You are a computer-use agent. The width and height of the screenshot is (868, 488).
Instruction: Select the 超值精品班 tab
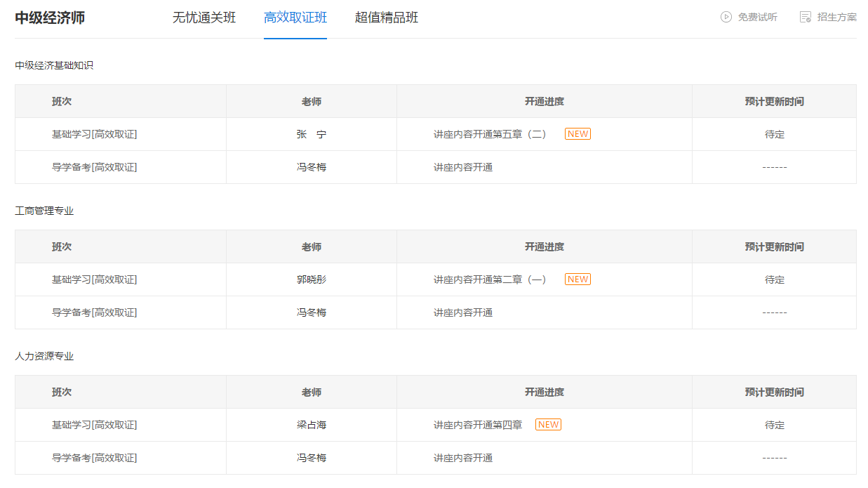(385, 17)
